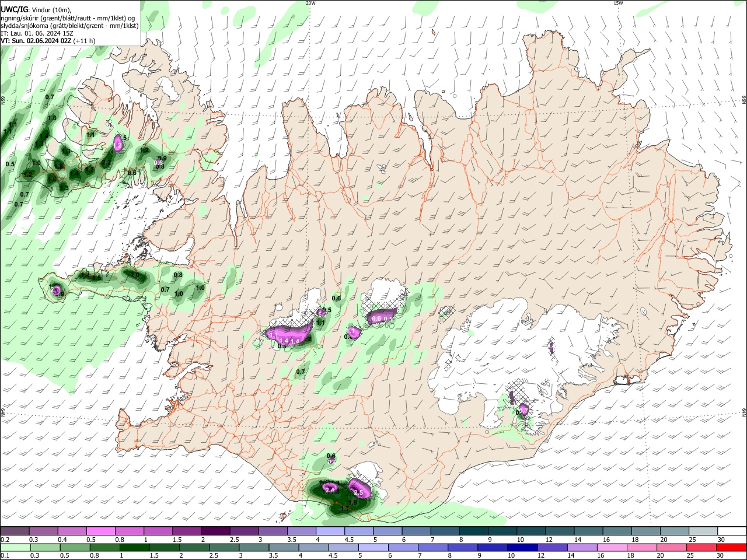This screenshot has width=747, height=560.
Task: Click the red swatch ending the lower legend row
Action: pos(731,547)
